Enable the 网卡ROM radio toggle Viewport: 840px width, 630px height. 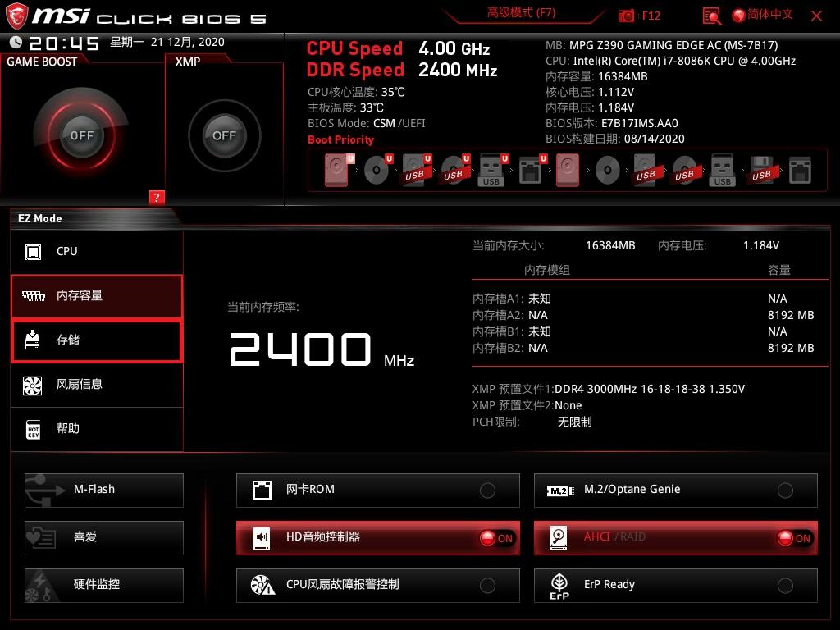point(487,490)
